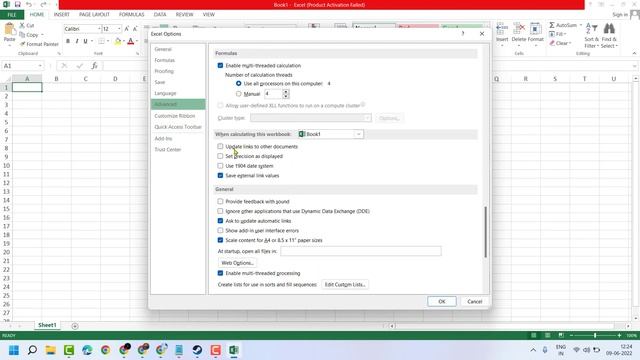Click the Fill Color bucket icon
The width and height of the screenshot is (640, 360).
[x=118, y=41]
